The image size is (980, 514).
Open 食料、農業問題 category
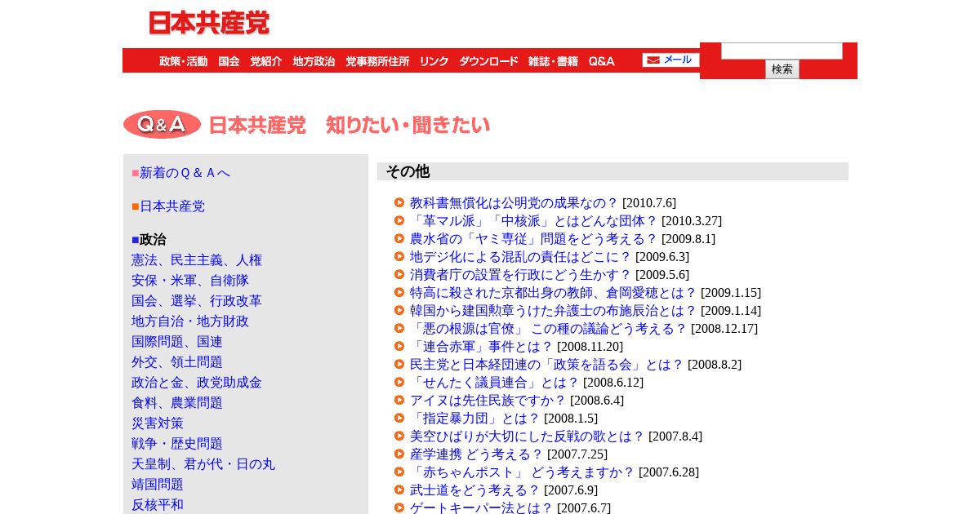click(x=177, y=403)
